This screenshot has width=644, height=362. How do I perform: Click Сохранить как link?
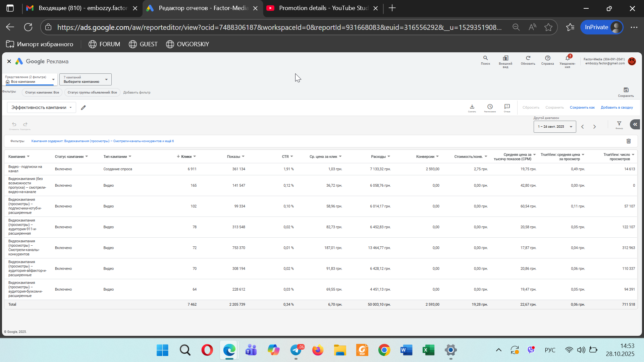(x=582, y=108)
